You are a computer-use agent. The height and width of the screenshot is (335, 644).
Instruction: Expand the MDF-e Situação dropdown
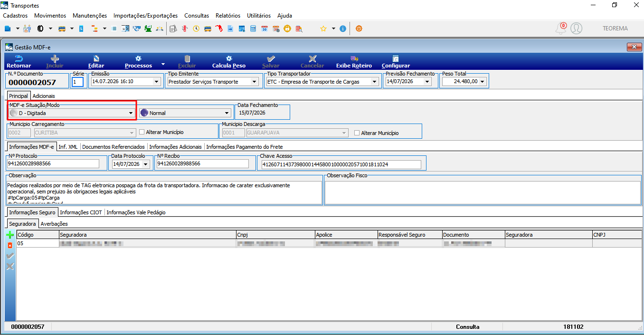[131, 113]
